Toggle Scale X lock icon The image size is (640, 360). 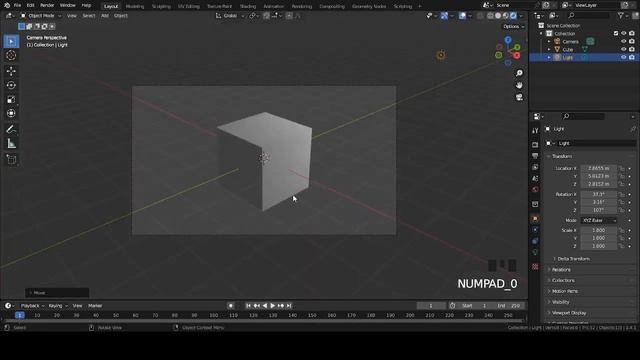pos(622,230)
